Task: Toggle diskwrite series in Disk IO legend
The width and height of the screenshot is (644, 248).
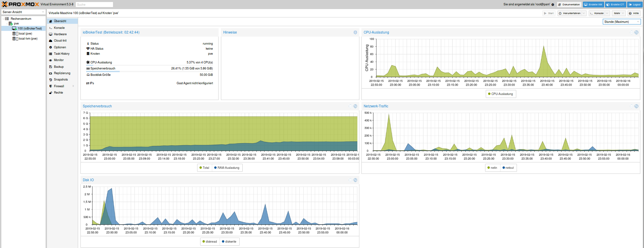Action: point(229,242)
